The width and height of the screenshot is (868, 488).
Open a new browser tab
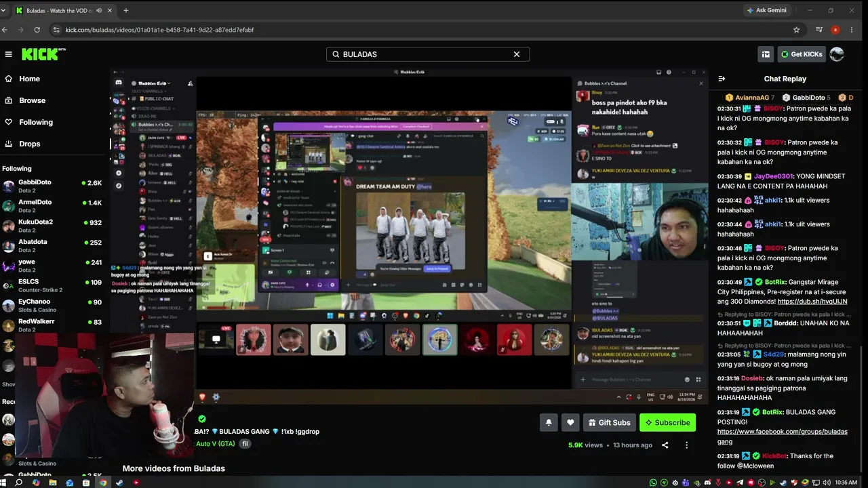coord(126,10)
